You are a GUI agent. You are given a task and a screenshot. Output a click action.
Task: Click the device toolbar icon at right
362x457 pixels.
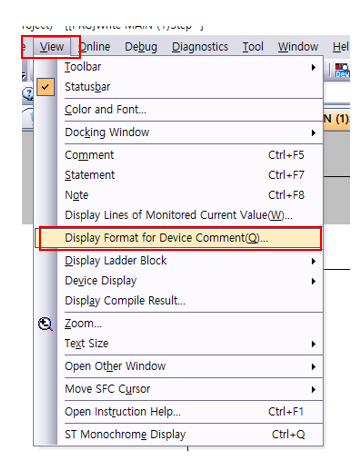pyautogui.click(x=342, y=70)
